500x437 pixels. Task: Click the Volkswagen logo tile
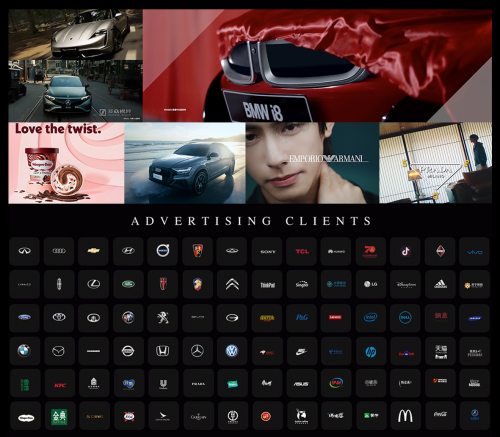(x=232, y=351)
